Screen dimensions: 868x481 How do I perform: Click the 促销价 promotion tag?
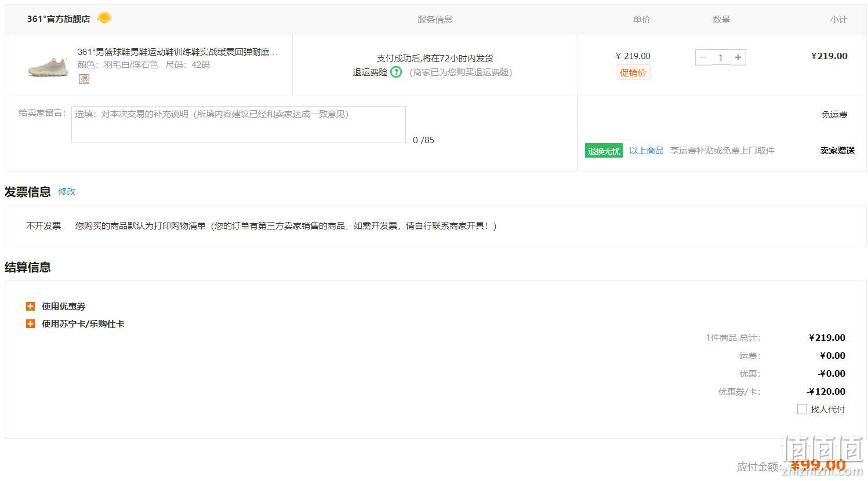(633, 72)
